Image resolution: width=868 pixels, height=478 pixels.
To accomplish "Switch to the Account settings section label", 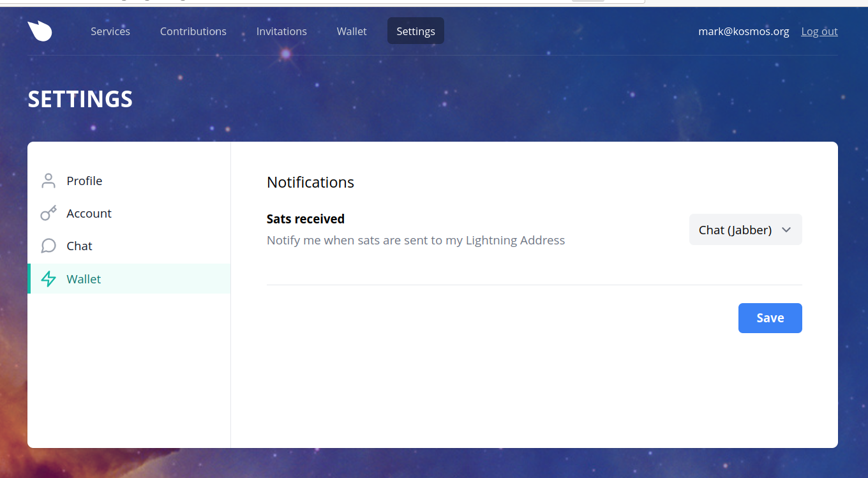I will pyautogui.click(x=89, y=214).
